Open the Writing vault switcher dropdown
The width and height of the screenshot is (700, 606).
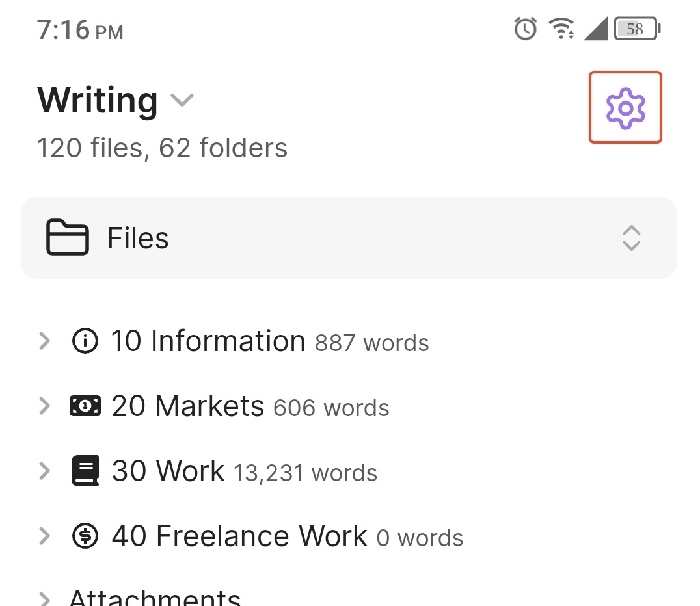182,101
